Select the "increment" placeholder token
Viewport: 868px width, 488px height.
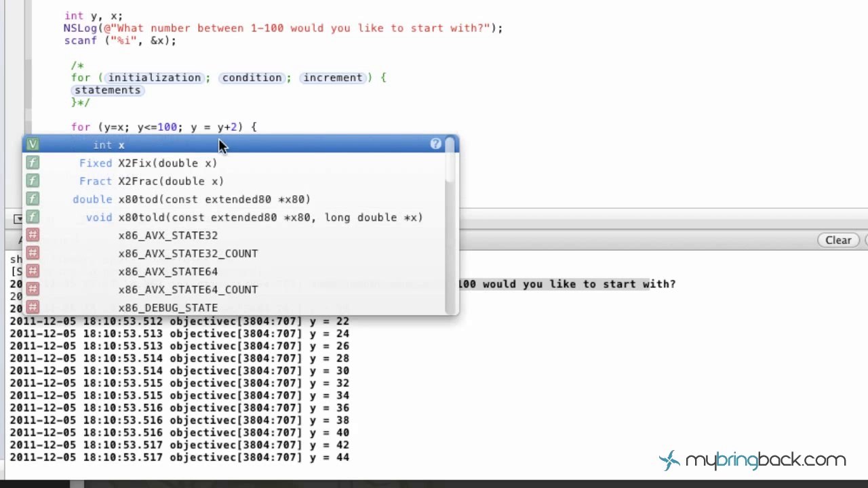pyautogui.click(x=333, y=77)
